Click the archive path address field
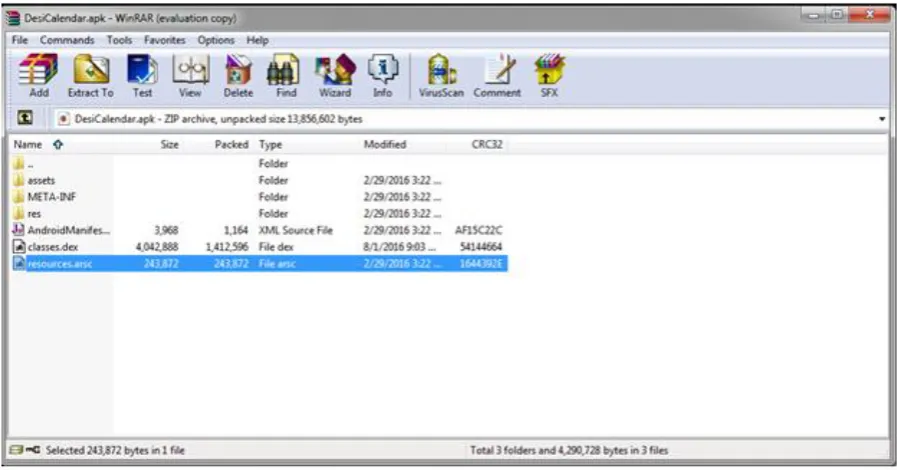The image size is (897, 470). pos(471,119)
